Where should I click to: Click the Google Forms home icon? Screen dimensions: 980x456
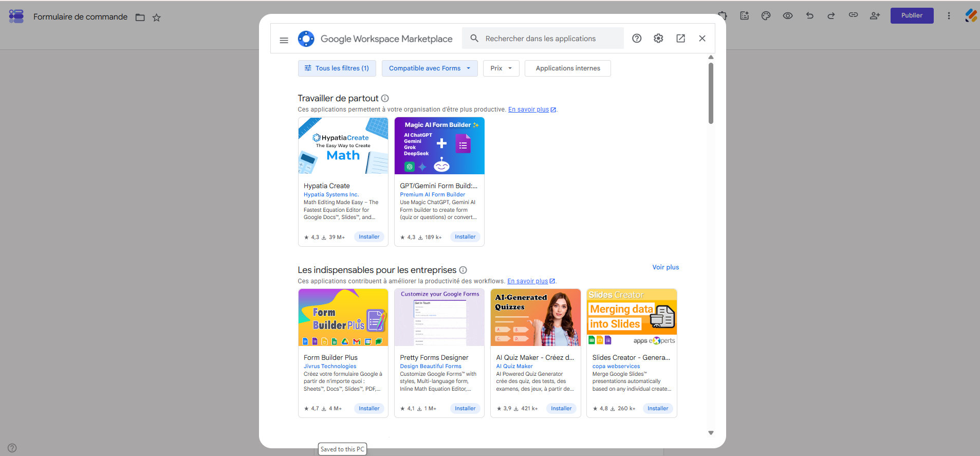(x=16, y=16)
